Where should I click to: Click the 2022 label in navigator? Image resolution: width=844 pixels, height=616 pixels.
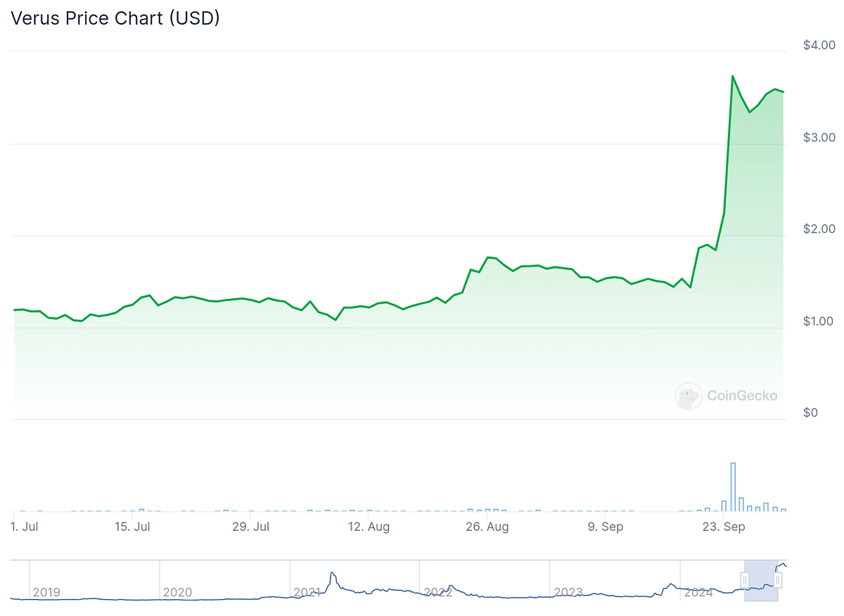437,593
